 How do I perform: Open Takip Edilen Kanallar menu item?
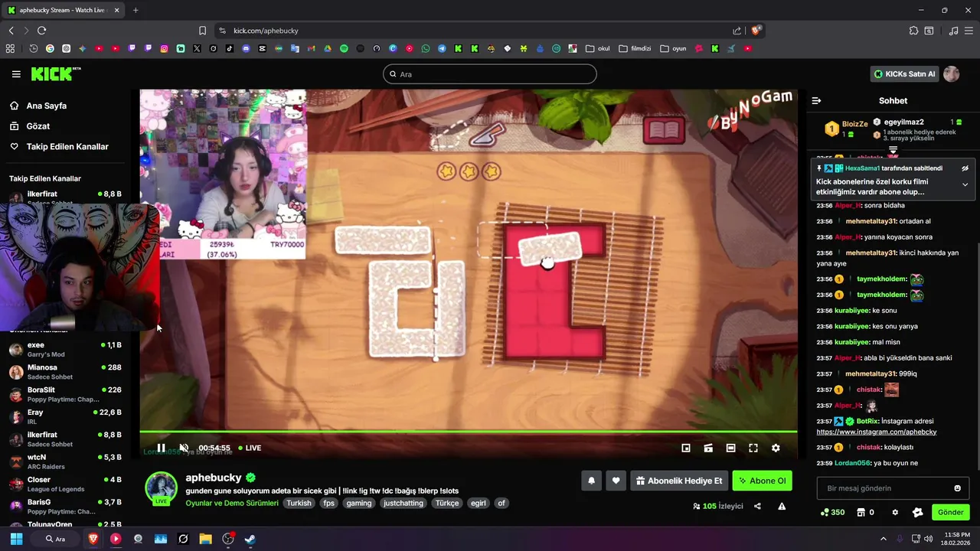click(67, 146)
